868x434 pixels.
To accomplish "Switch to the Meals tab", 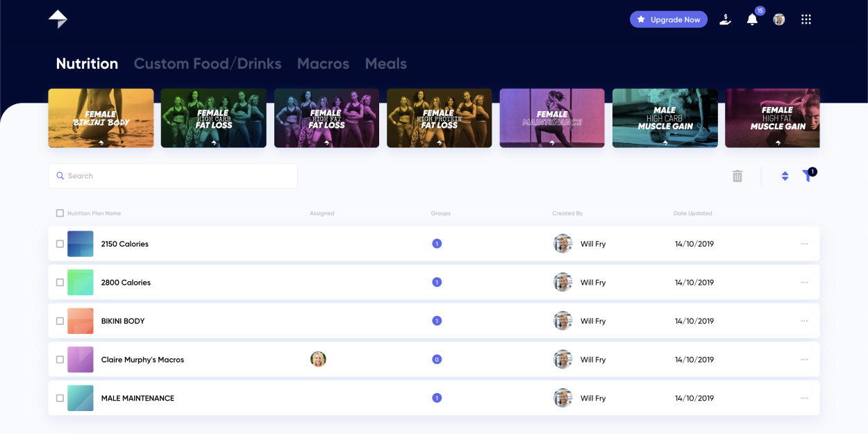I will [385, 64].
